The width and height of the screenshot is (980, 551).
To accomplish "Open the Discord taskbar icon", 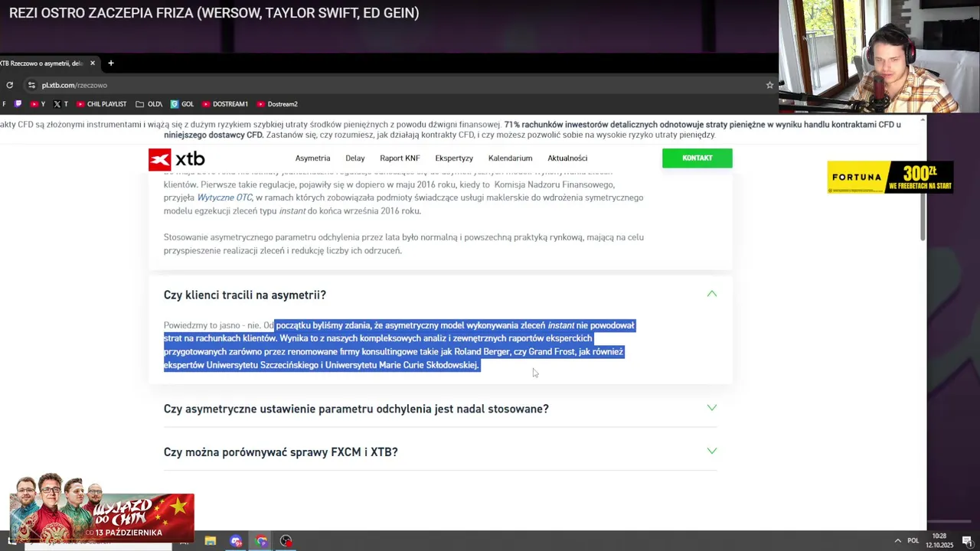I will pos(236,541).
